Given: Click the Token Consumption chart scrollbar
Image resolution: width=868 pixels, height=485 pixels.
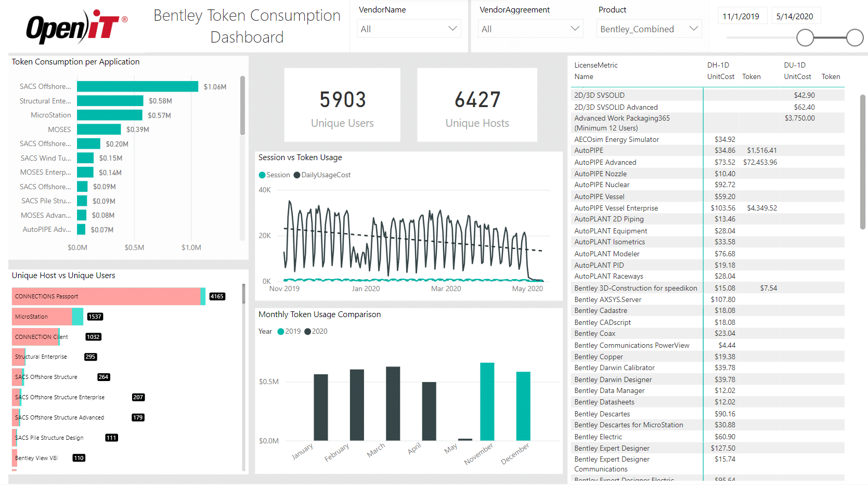Looking at the screenshot, I should 242,106.
